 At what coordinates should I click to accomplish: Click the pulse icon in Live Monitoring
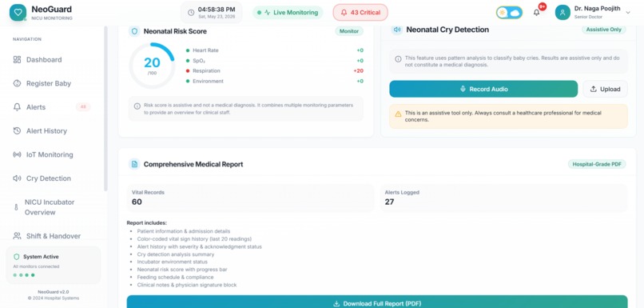click(x=268, y=13)
